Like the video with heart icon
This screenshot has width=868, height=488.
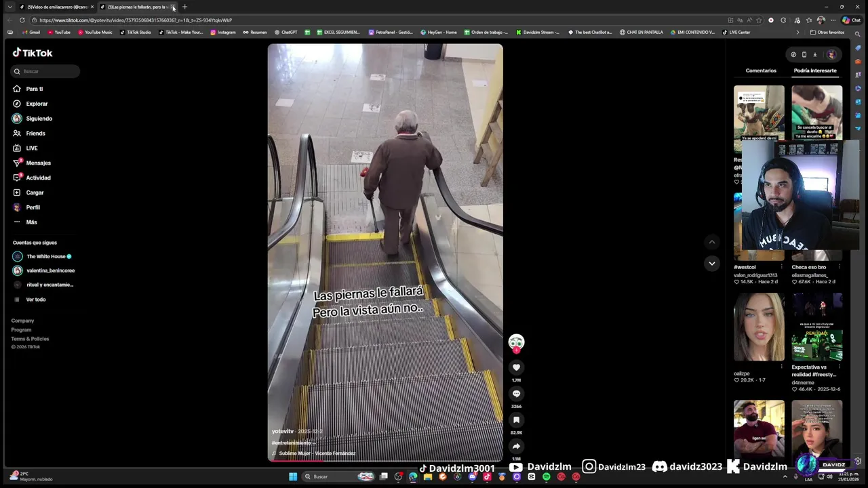pyautogui.click(x=516, y=367)
